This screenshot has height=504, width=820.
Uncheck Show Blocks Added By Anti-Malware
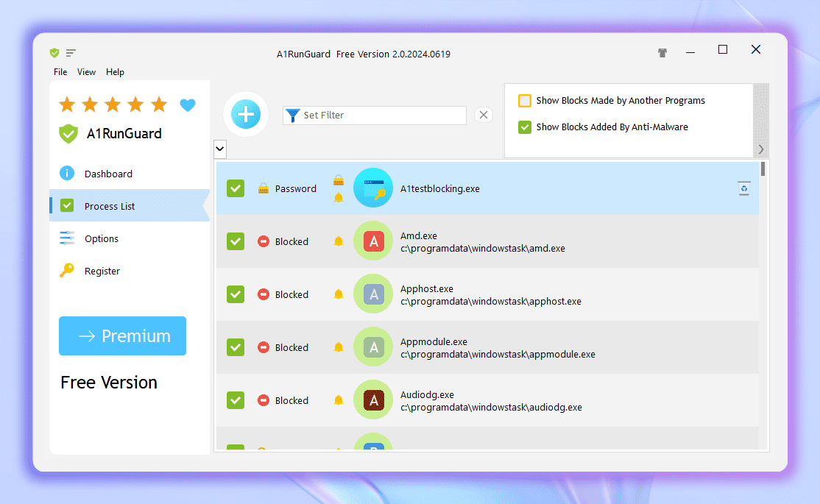[525, 127]
